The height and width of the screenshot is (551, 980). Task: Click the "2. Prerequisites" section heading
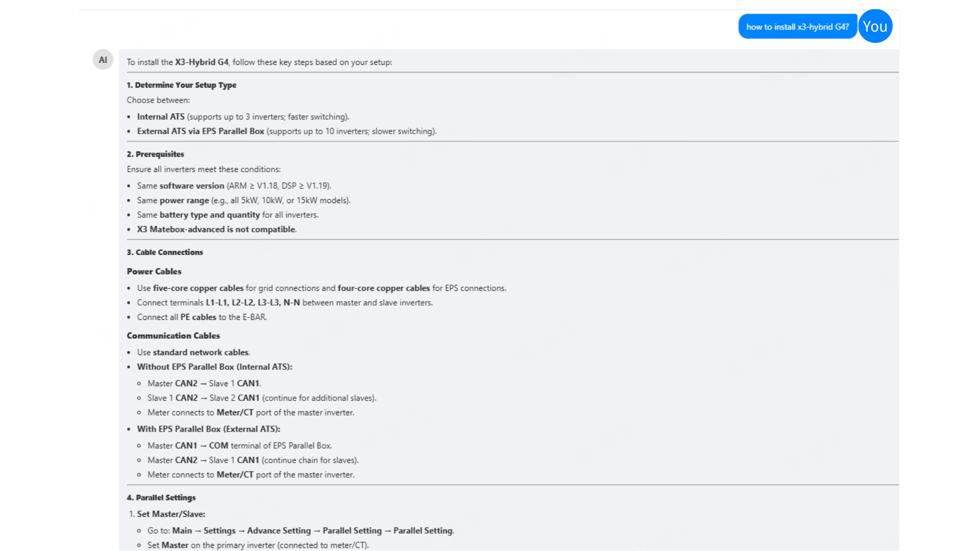tap(155, 154)
